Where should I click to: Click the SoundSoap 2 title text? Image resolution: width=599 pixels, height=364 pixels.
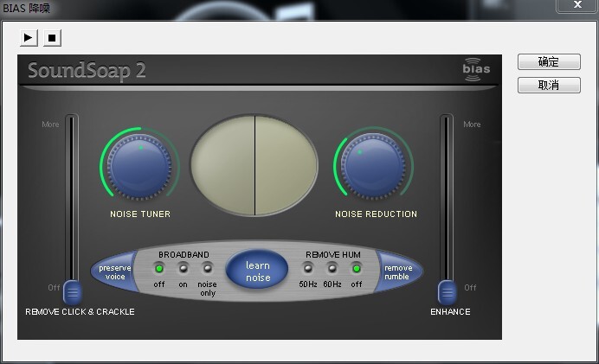87,71
